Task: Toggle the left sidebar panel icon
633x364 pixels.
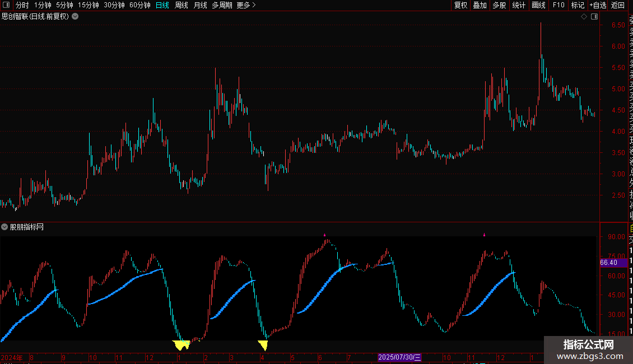Action: [x=6, y=5]
